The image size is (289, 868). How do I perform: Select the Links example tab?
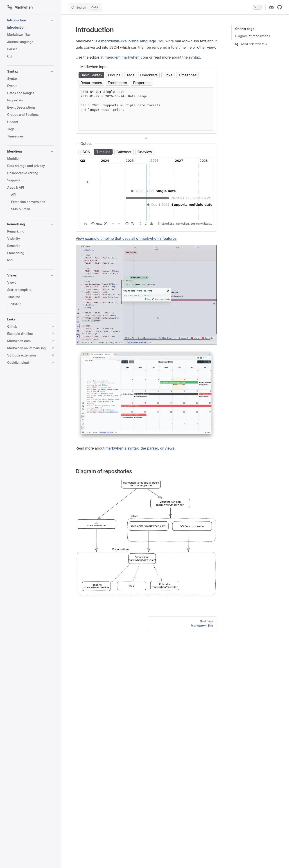168,75
